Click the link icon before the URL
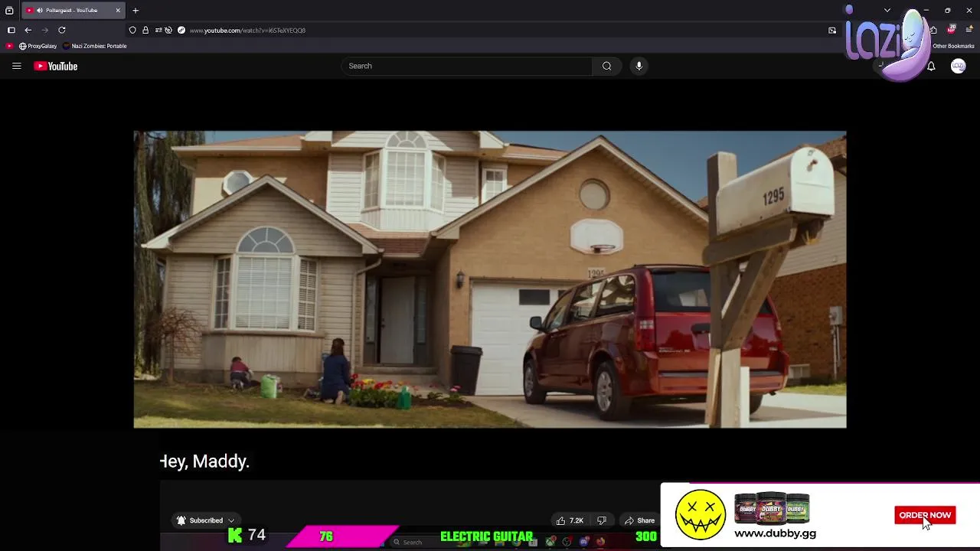Screen dimensions: 980x551 181,30
